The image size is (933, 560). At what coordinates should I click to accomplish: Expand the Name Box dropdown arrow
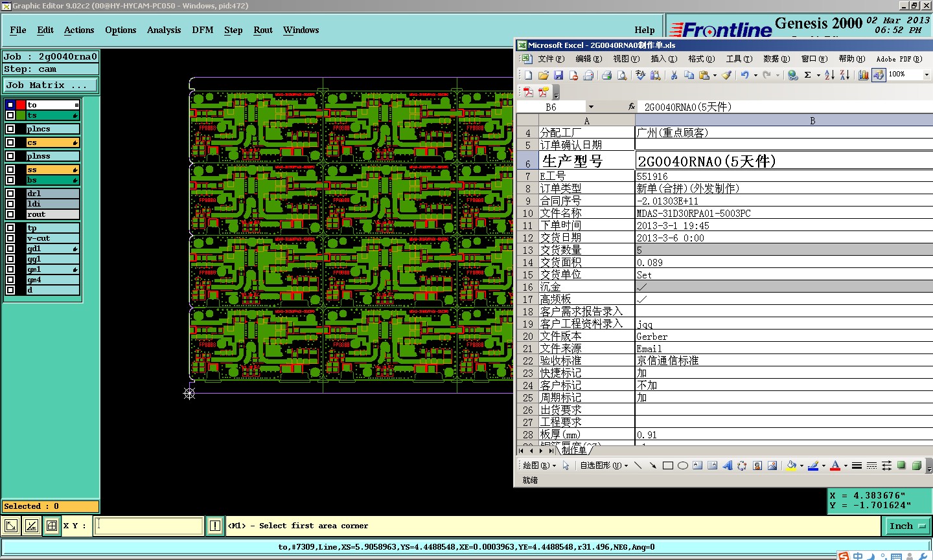click(591, 107)
